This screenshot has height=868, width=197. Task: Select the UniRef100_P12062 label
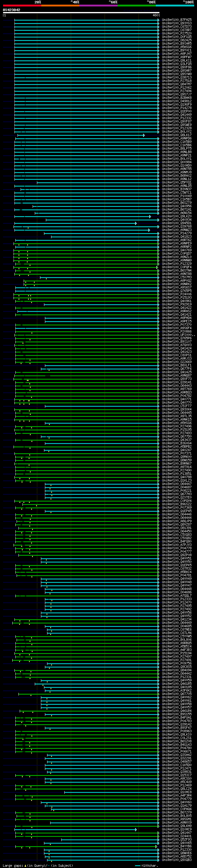177,88
